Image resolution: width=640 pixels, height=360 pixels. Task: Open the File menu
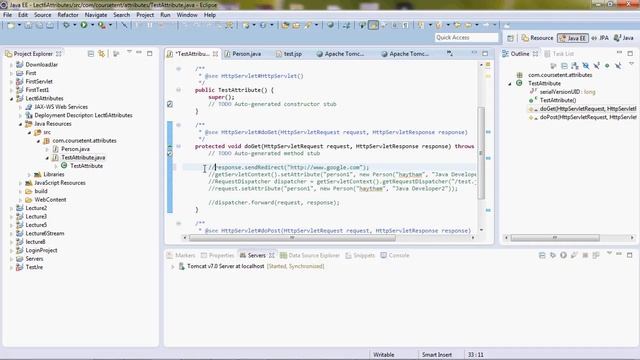click(7, 15)
